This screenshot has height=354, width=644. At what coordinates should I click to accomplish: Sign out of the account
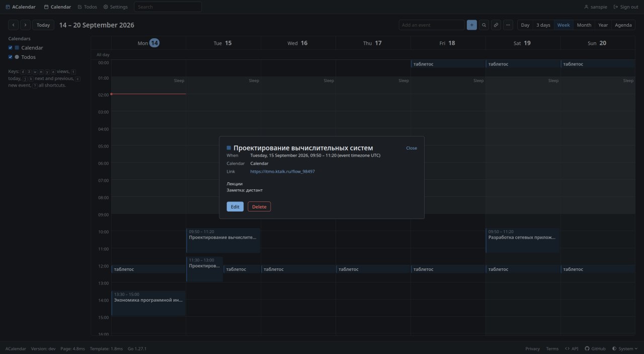[x=626, y=7]
